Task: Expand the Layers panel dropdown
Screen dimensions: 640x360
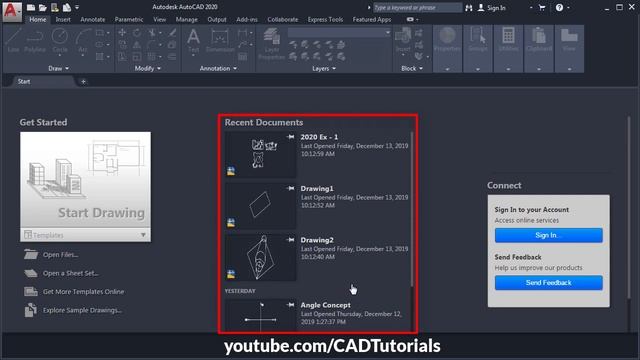Action: [x=324, y=69]
